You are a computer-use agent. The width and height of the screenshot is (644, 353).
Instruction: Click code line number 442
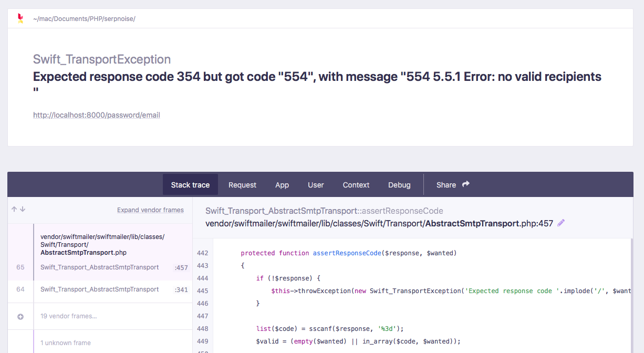click(203, 253)
